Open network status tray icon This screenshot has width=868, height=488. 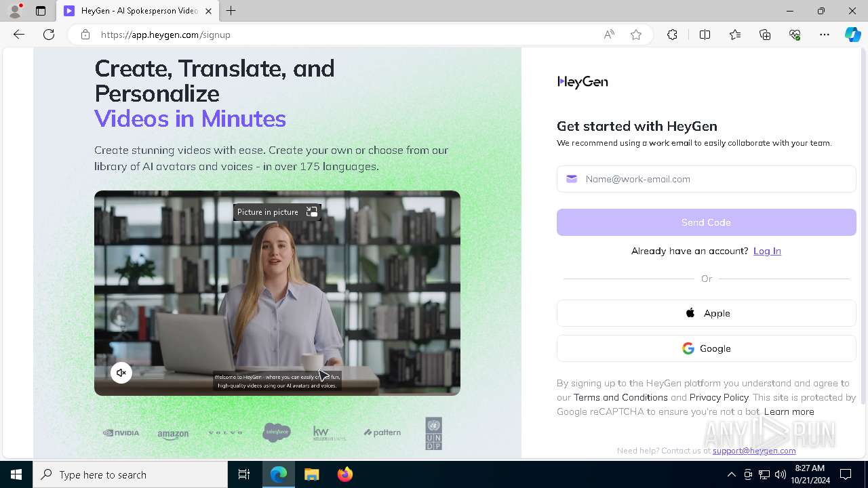point(764,474)
